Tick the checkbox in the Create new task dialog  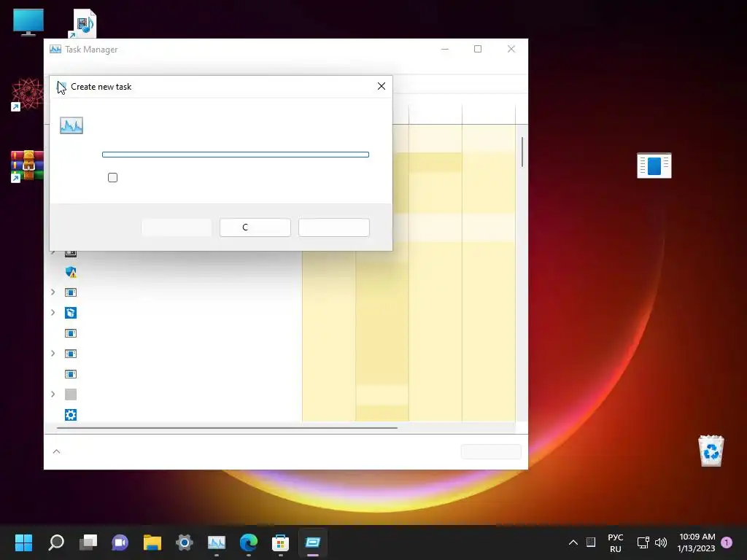112,178
